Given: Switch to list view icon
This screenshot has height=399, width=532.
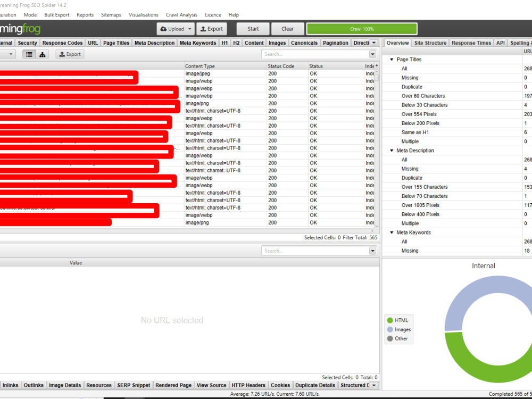Looking at the screenshot, I should 29,54.
